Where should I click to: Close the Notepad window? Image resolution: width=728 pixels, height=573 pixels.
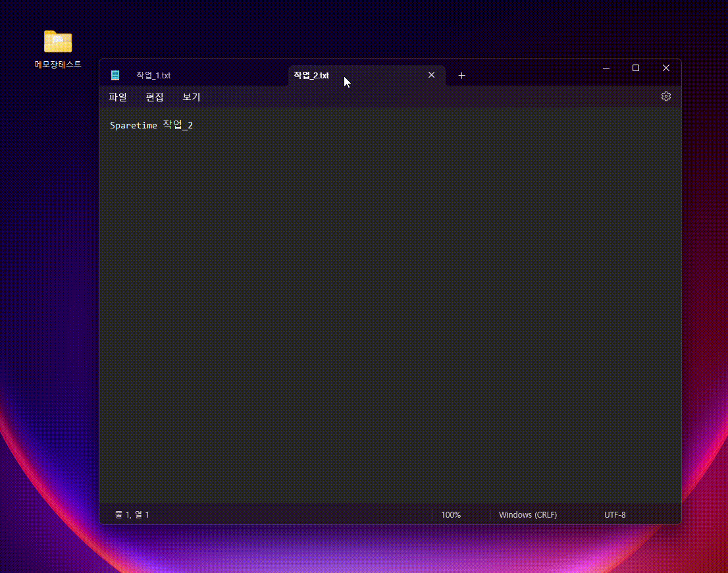pos(665,68)
